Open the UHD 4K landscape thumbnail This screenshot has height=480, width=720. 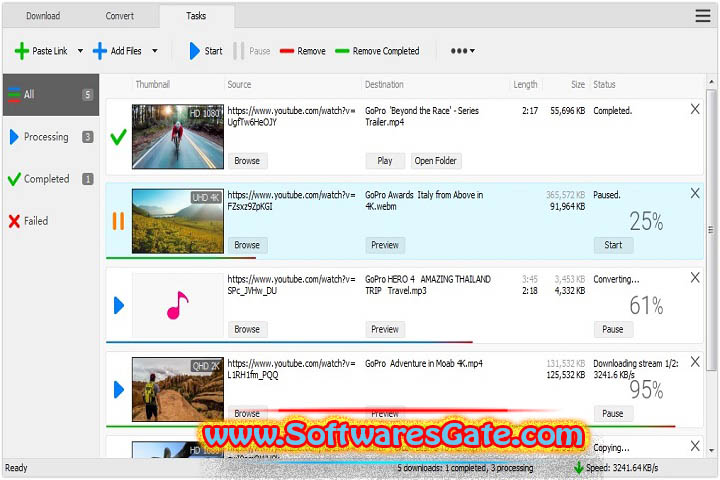point(178,221)
